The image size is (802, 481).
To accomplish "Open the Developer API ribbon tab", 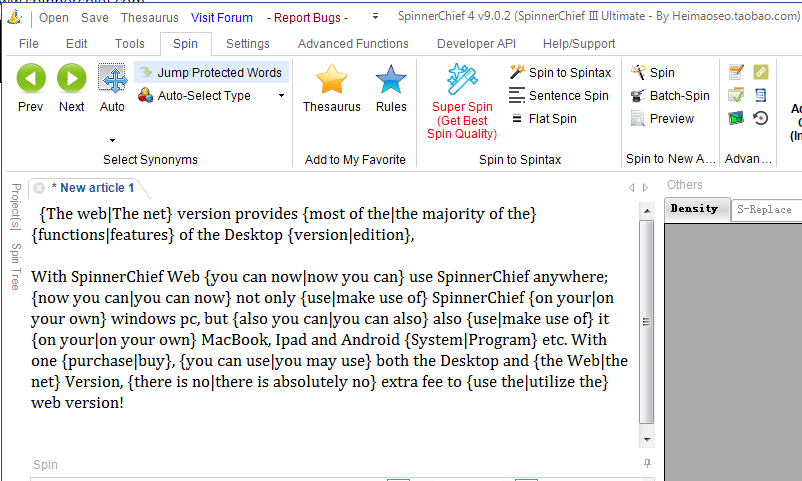I will pos(476,44).
